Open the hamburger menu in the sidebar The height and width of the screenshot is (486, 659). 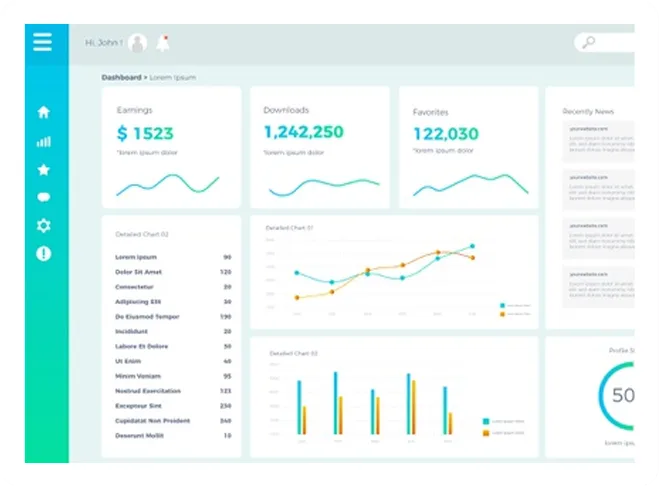42,42
